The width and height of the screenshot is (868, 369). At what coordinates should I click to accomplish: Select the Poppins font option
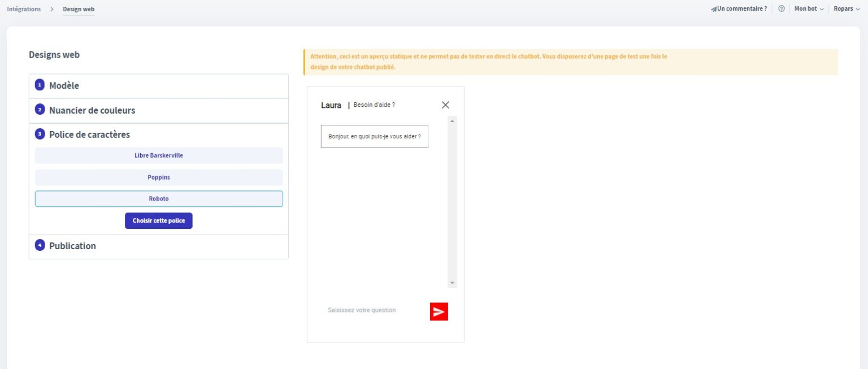point(159,177)
